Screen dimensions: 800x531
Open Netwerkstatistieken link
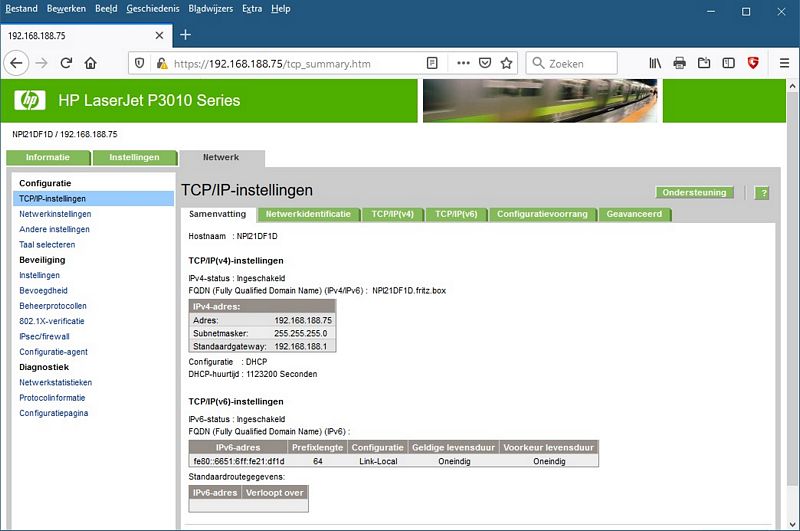(x=56, y=382)
